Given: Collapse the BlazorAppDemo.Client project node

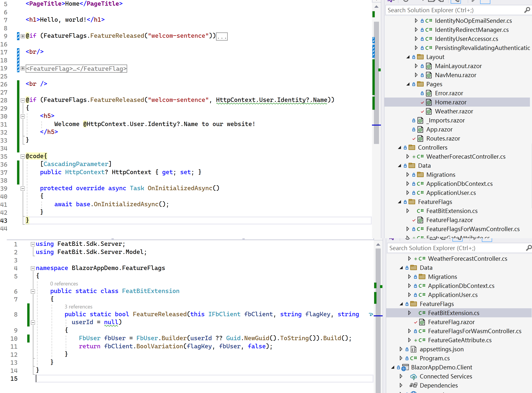Looking at the screenshot, I should point(393,368).
